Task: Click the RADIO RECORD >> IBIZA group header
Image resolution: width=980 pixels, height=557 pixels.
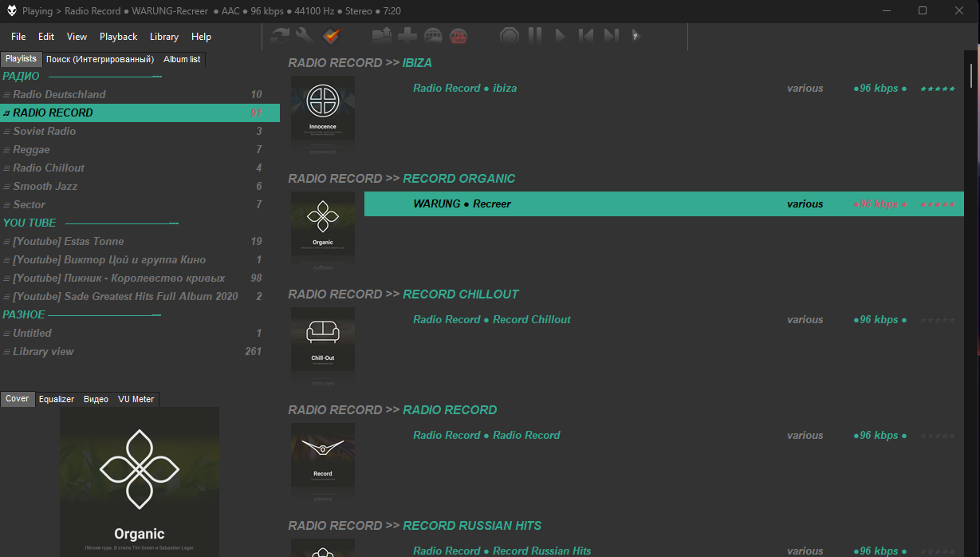Action: click(360, 63)
